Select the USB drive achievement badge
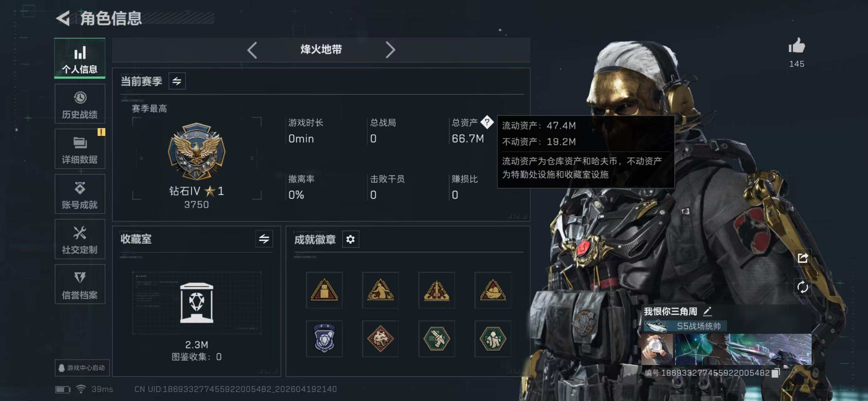The height and width of the screenshot is (401, 868). [x=324, y=290]
